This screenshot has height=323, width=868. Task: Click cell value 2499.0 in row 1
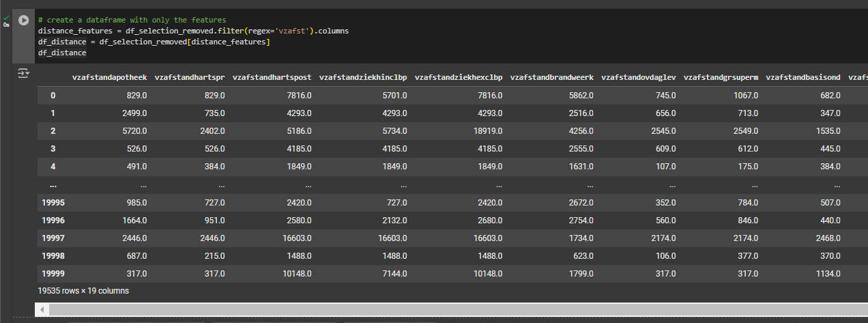pyautogui.click(x=134, y=113)
